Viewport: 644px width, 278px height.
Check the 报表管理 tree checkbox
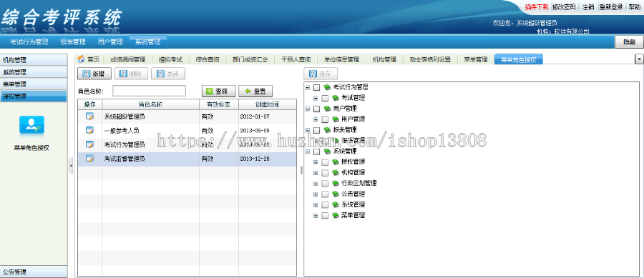tap(317, 130)
